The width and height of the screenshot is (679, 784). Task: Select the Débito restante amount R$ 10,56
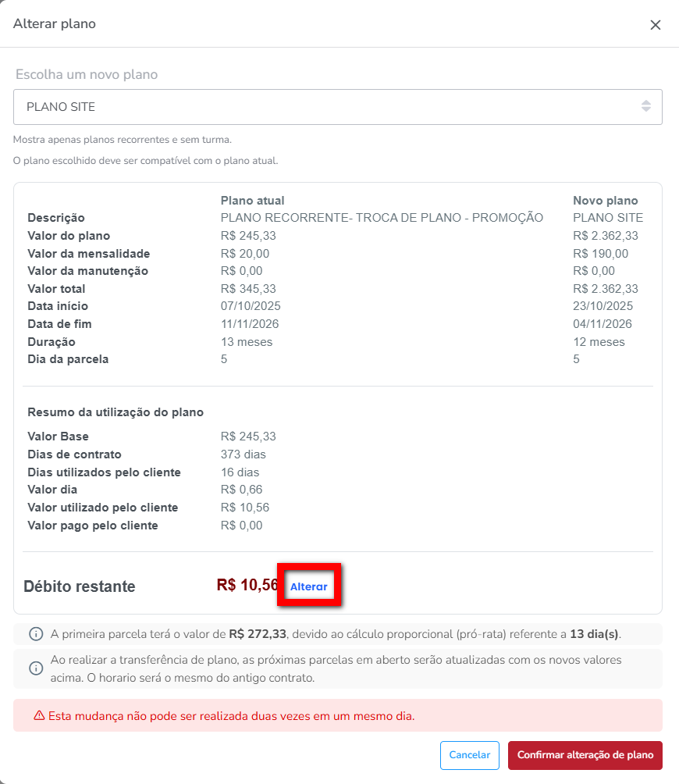247,585
